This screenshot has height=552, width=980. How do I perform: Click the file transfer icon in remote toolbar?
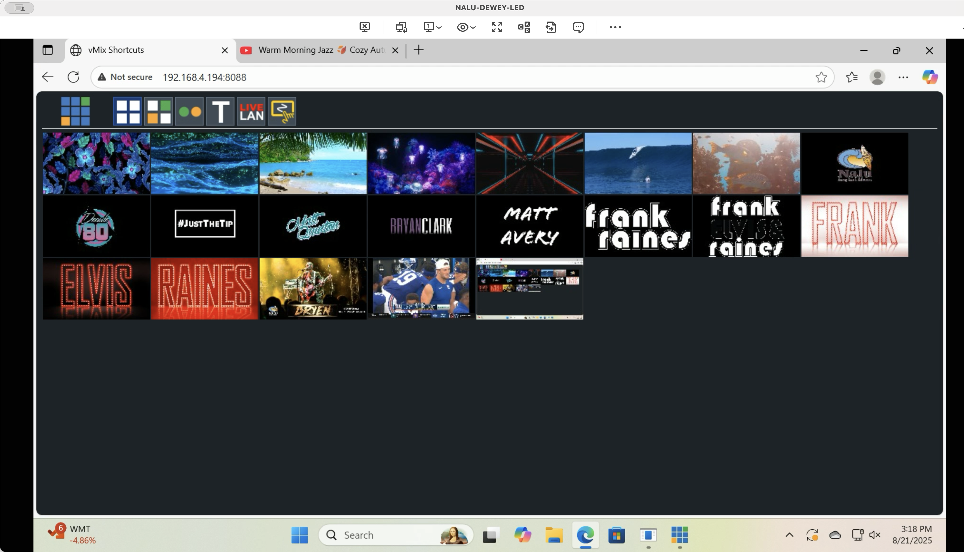(x=551, y=27)
